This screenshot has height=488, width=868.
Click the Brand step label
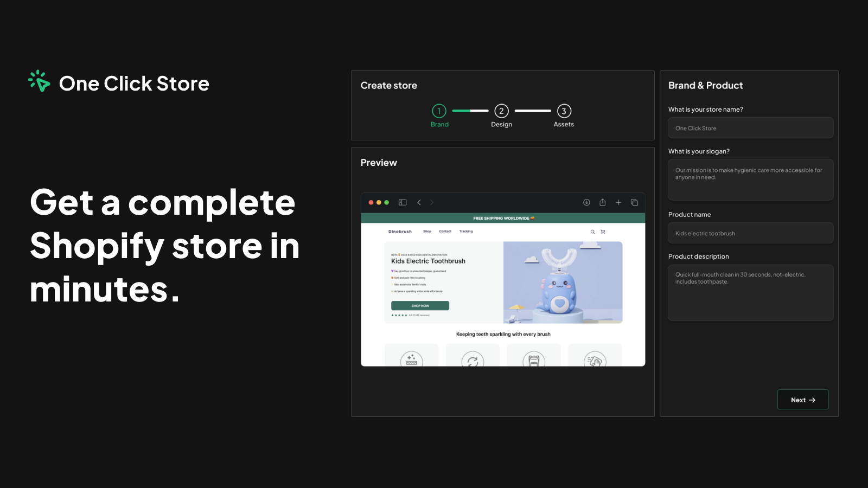click(439, 124)
